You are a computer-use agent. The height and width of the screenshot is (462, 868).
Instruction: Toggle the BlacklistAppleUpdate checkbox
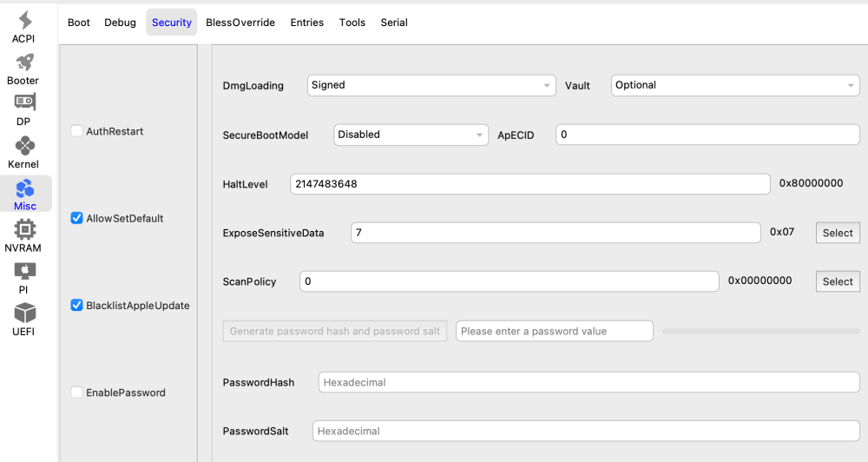coord(76,305)
